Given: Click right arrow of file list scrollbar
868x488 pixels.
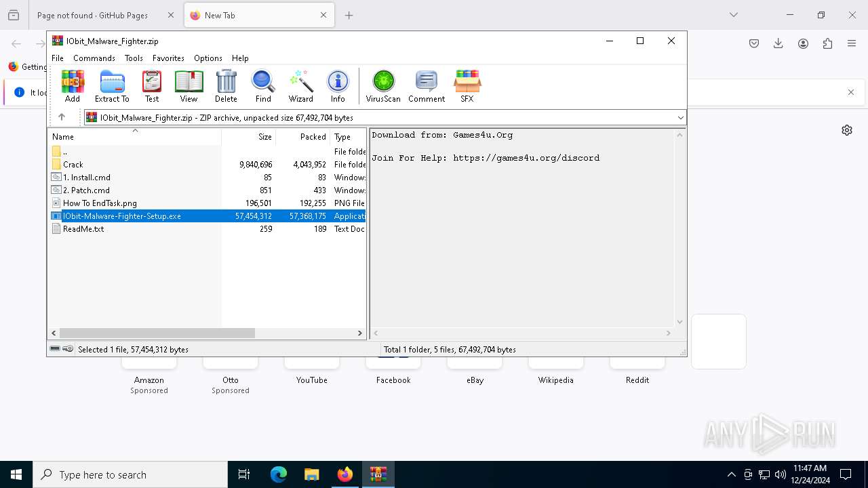Looking at the screenshot, I should point(360,333).
